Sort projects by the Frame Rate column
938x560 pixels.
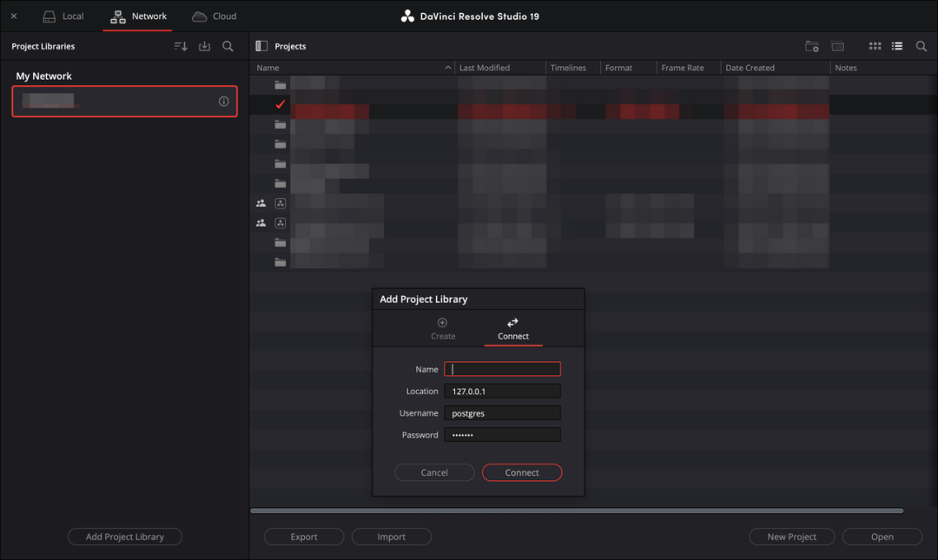(689, 68)
